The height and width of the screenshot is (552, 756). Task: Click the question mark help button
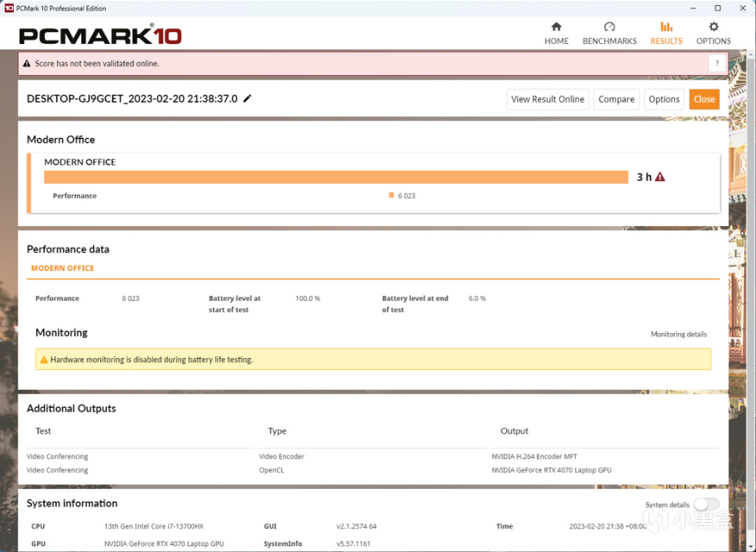[x=717, y=63]
